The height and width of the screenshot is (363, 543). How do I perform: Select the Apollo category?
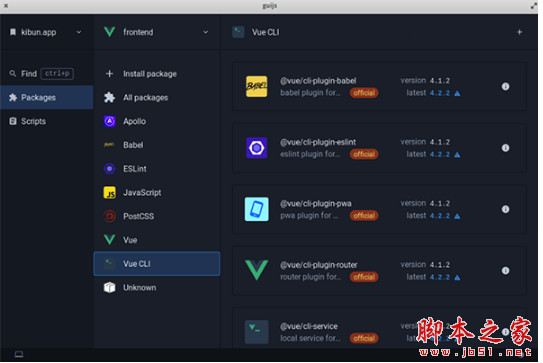click(157, 121)
